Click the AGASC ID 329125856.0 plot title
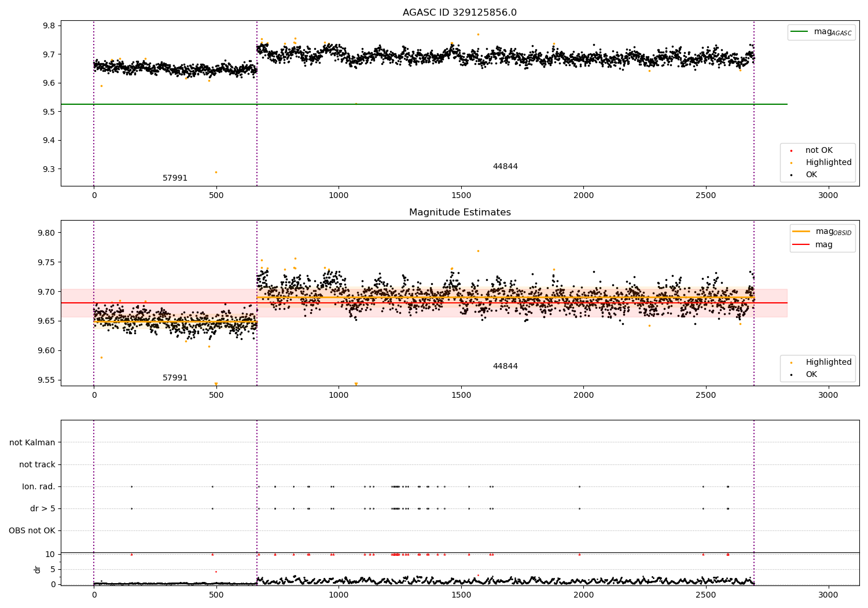 coord(459,13)
